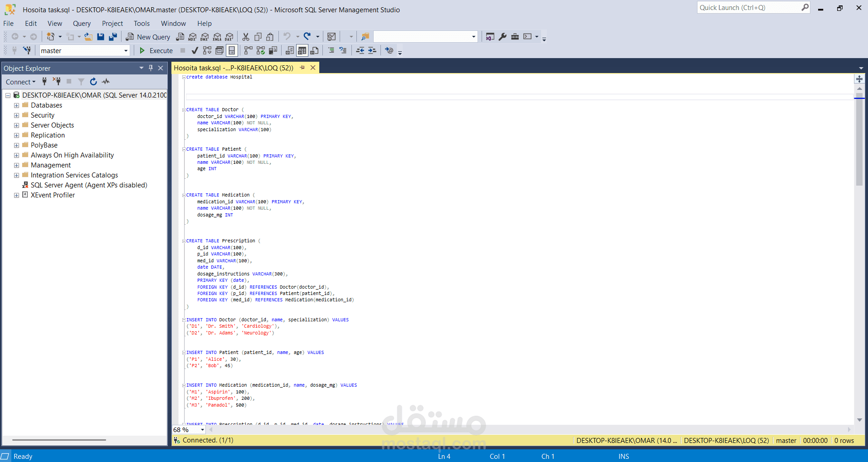Viewport: 868px width, 462px height.
Task: Expand the Security node
Action: point(16,115)
